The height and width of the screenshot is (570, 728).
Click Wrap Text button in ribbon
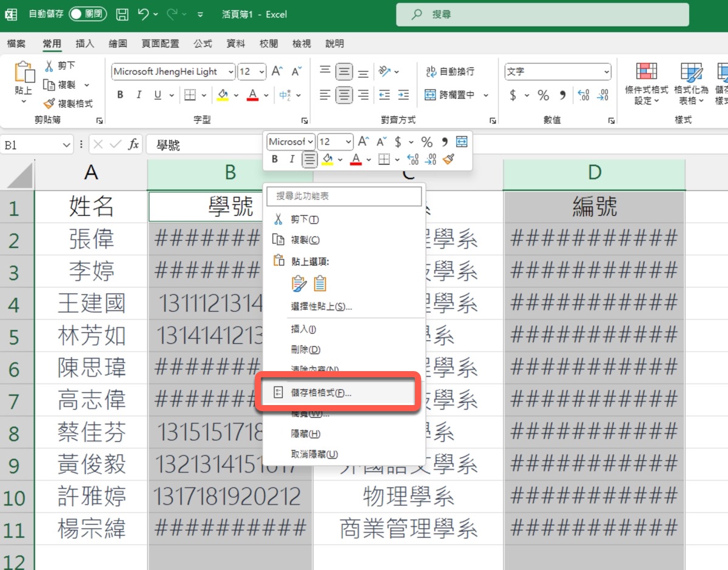[450, 72]
